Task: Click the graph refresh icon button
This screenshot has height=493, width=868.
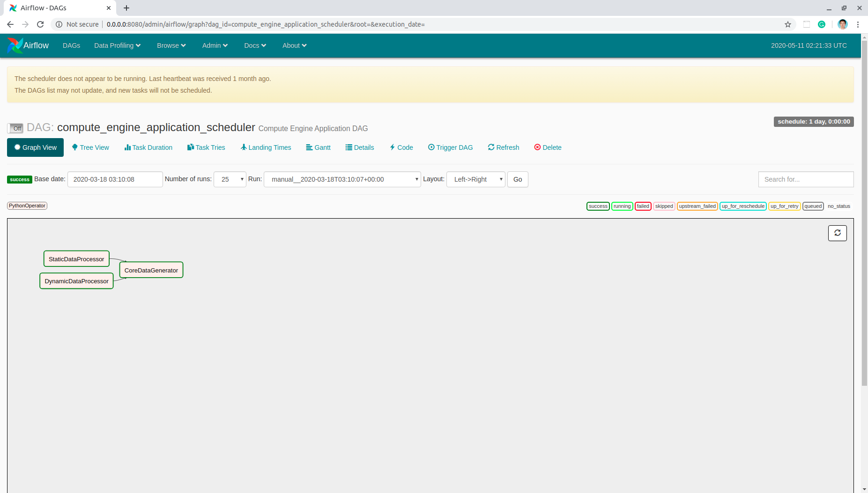Action: tap(837, 233)
